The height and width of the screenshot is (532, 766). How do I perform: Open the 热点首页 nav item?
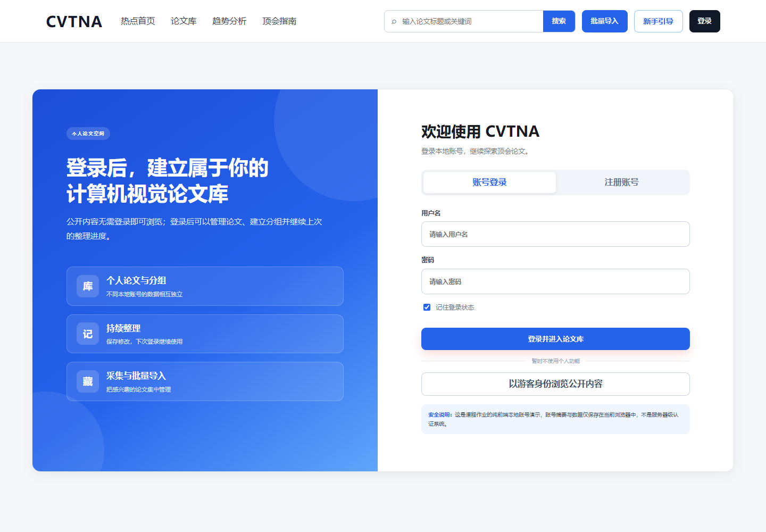[x=138, y=21]
